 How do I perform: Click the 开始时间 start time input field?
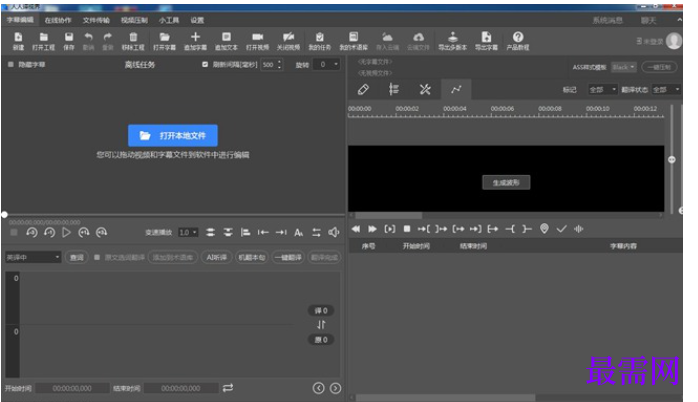click(x=72, y=388)
